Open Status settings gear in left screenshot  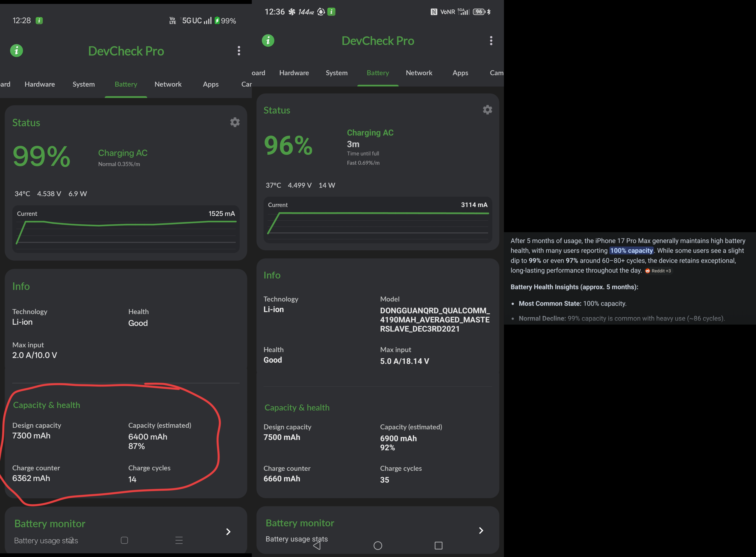pyautogui.click(x=235, y=122)
